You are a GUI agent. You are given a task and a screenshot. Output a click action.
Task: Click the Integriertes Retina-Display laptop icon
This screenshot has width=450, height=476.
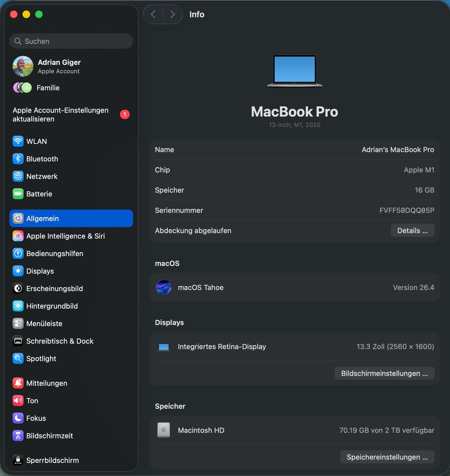point(164,347)
